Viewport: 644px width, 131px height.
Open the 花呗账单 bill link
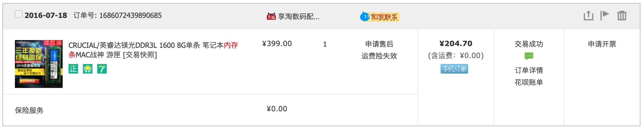coord(529,82)
